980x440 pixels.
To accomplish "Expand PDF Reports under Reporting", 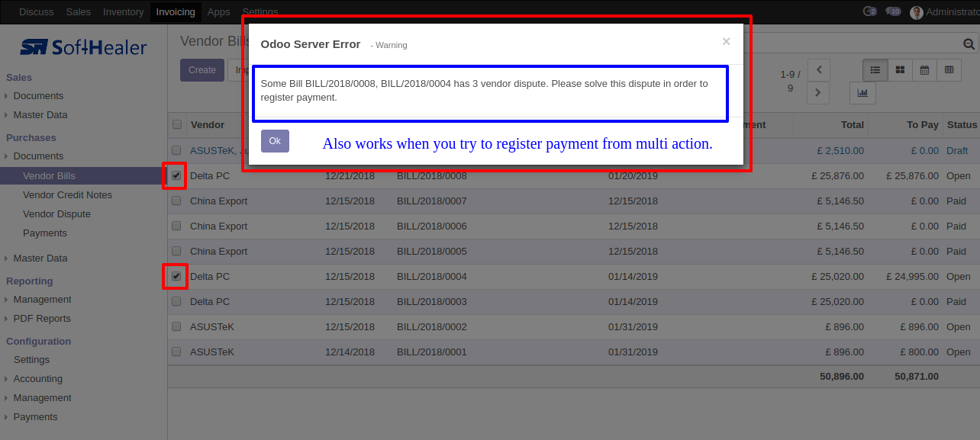I will [42, 319].
